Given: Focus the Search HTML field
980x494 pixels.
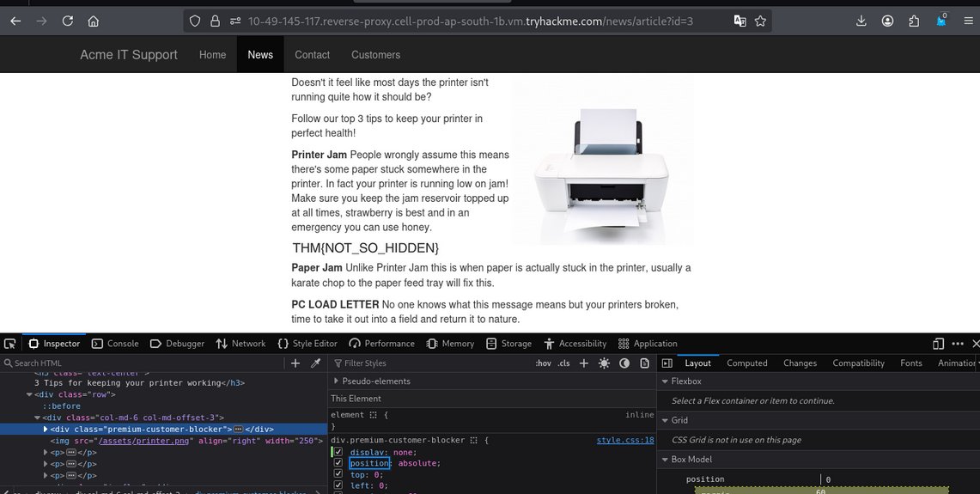Looking at the screenshot, I should (x=143, y=363).
